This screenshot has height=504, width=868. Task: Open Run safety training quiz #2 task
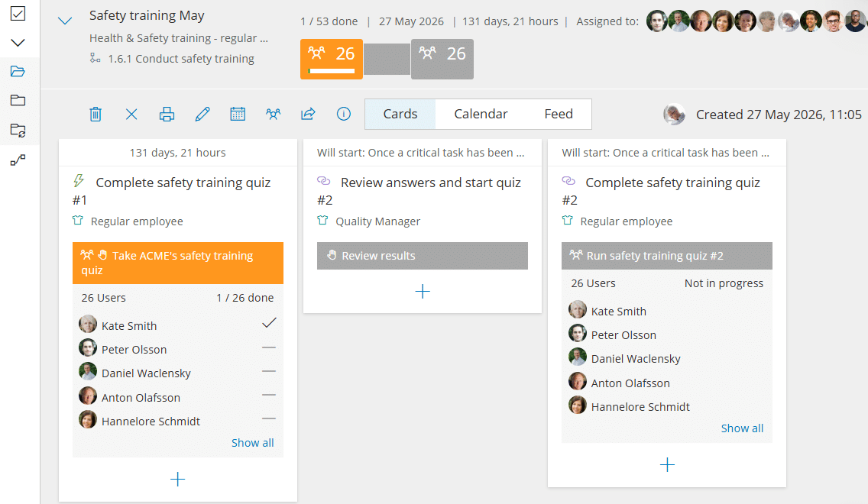[x=667, y=256]
